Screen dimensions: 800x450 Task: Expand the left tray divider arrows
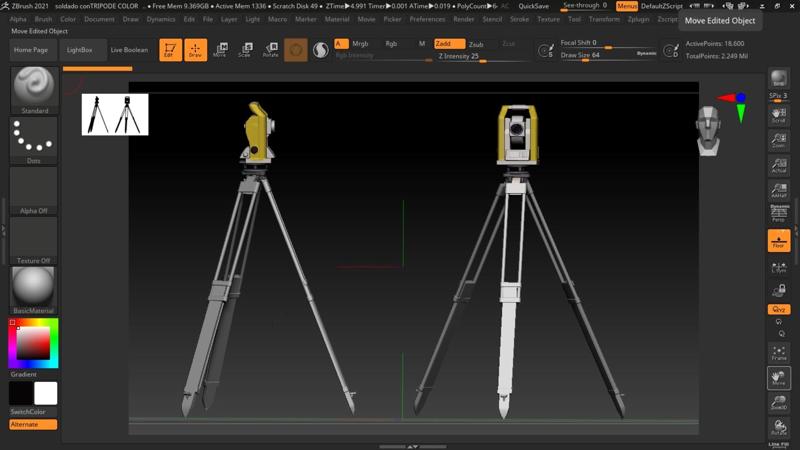tap(3, 231)
